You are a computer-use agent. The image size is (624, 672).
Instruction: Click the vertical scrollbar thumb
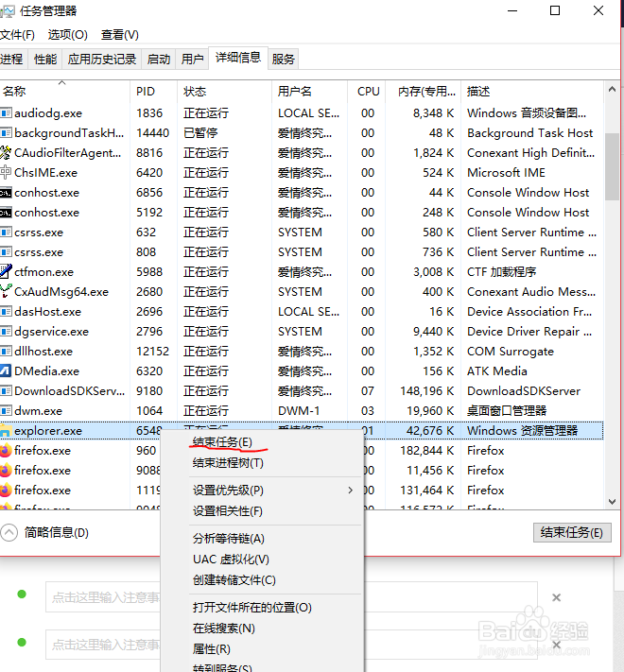tap(612, 166)
